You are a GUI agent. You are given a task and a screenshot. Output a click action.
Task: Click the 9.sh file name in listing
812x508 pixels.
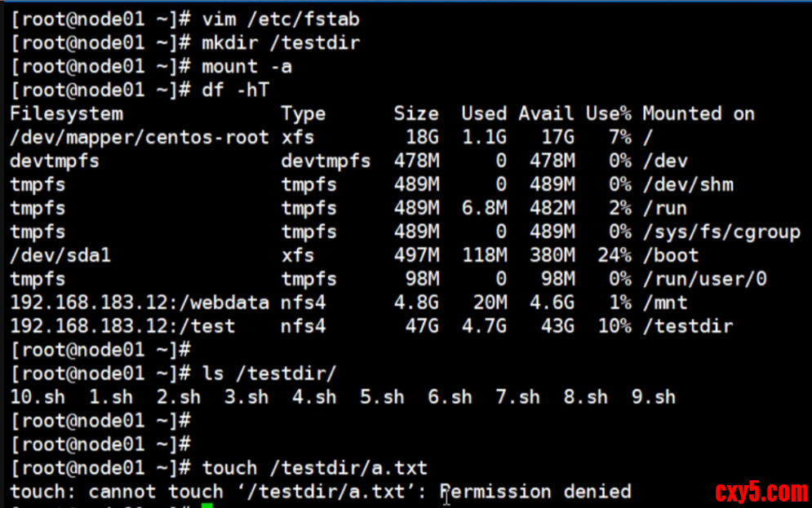coord(653,397)
